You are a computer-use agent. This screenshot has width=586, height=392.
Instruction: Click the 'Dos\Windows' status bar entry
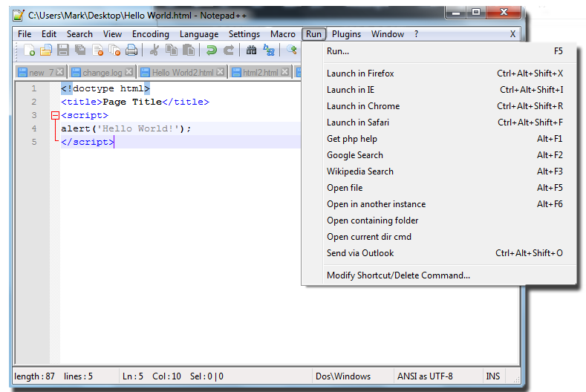click(343, 376)
